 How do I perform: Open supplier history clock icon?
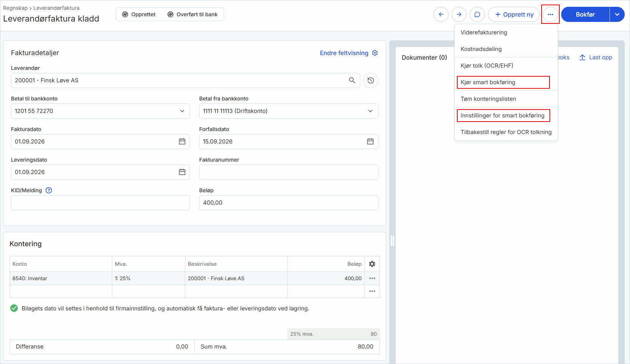coord(371,80)
